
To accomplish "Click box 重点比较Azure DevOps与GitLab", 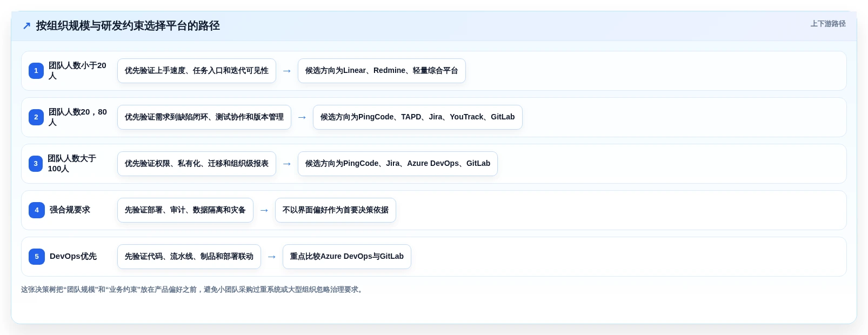I will (x=347, y=257).
